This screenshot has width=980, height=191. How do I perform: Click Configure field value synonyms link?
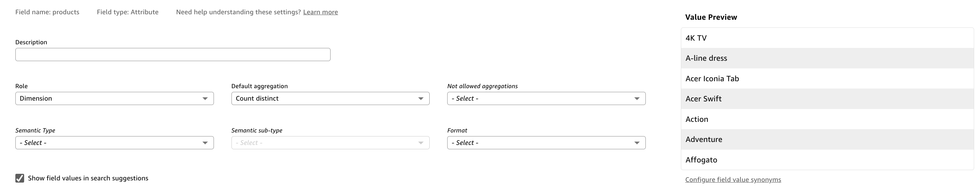(733, 180)
